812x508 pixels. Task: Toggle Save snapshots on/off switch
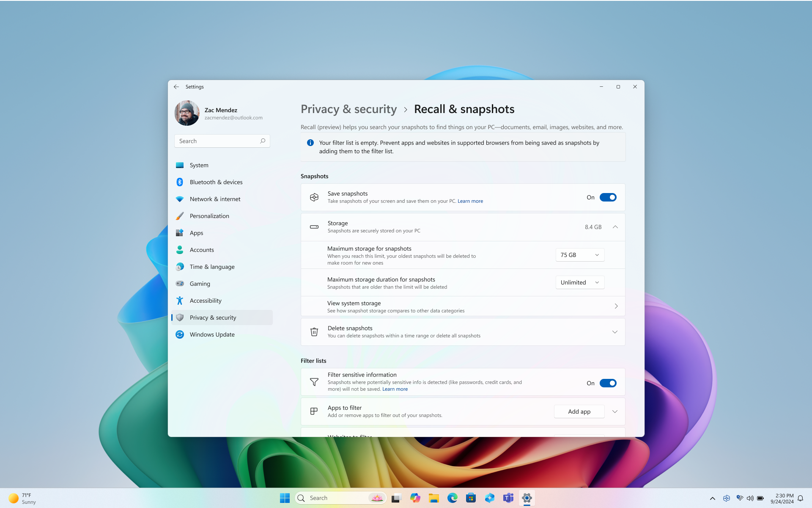tap(608, 197)
